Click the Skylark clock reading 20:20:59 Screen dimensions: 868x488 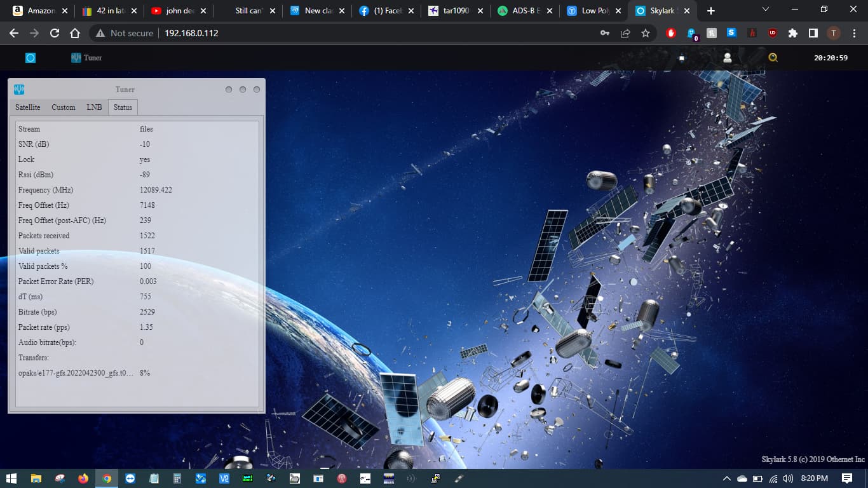(x=831, y=58)
